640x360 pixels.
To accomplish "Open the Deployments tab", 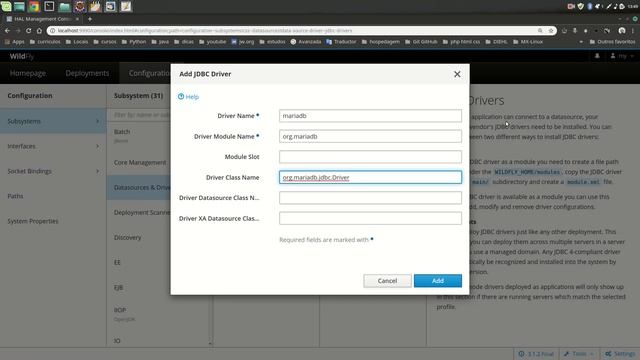I will tap(87, 73).
